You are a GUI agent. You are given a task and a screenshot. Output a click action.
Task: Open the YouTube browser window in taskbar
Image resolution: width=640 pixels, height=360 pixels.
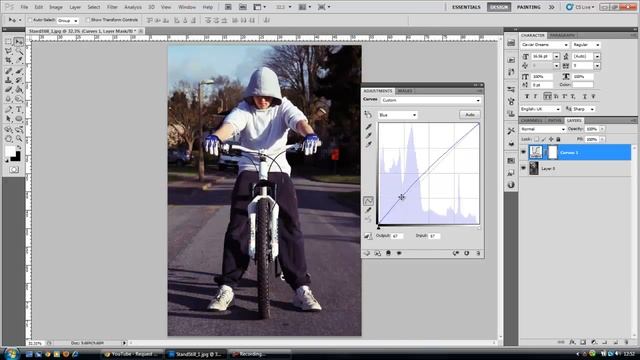[x=132, y=354]
